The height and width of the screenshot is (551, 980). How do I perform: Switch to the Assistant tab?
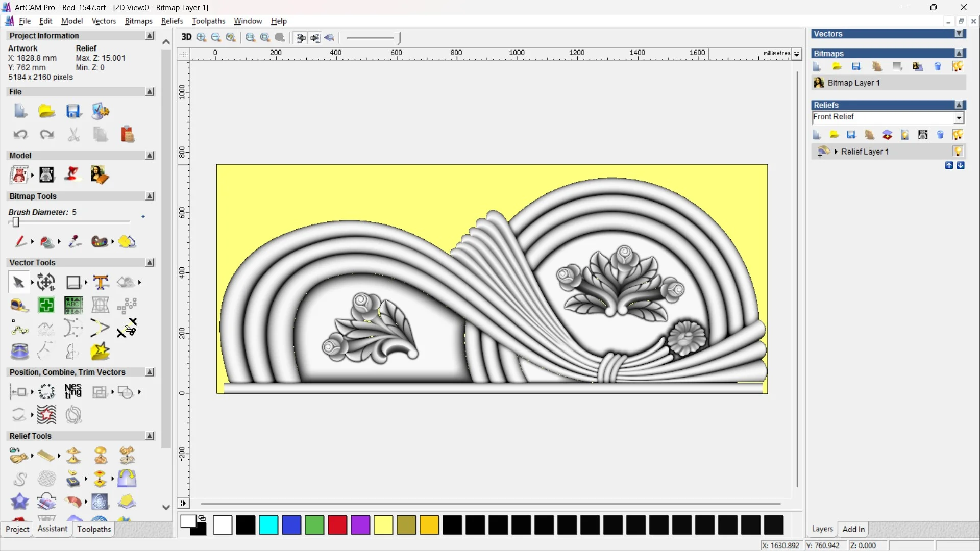(x=52, y=529)
